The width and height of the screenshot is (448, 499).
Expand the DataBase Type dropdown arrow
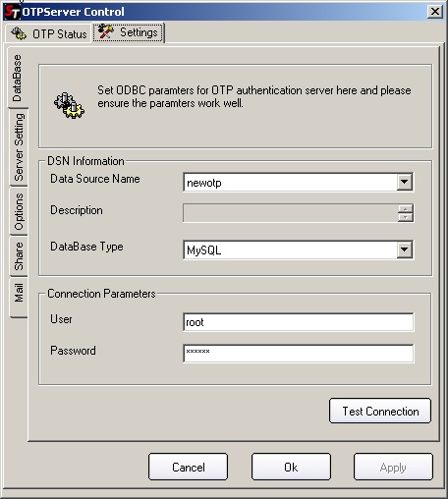(405, 249)
